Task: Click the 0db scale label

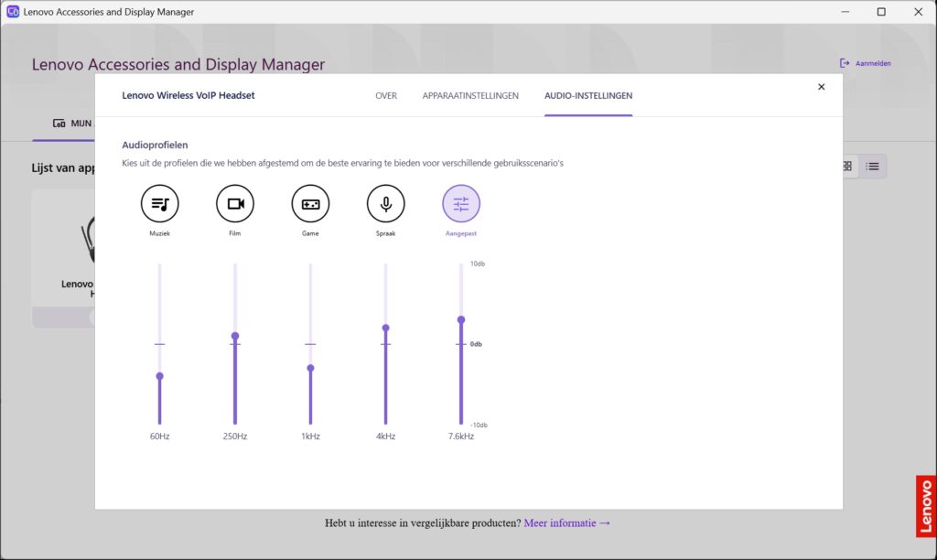Action: (476, 344)
